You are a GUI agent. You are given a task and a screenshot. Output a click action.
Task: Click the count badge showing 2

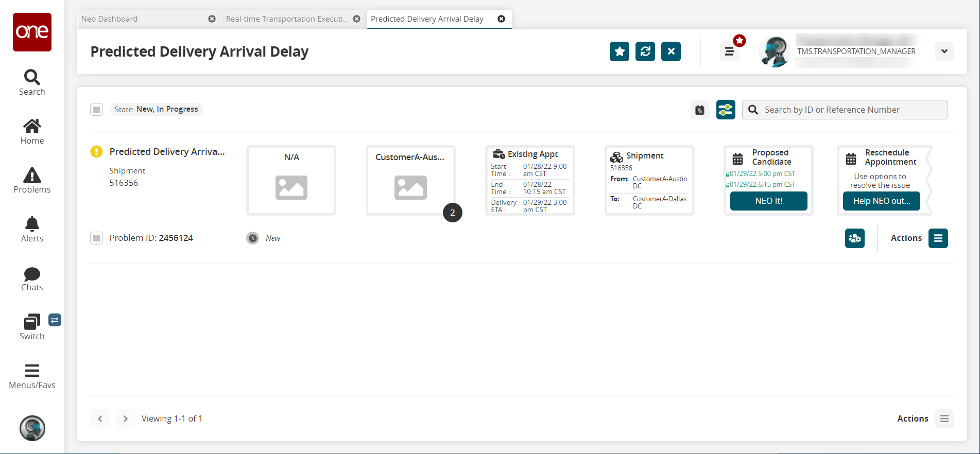pyautogui.click(x=453, y=213)
